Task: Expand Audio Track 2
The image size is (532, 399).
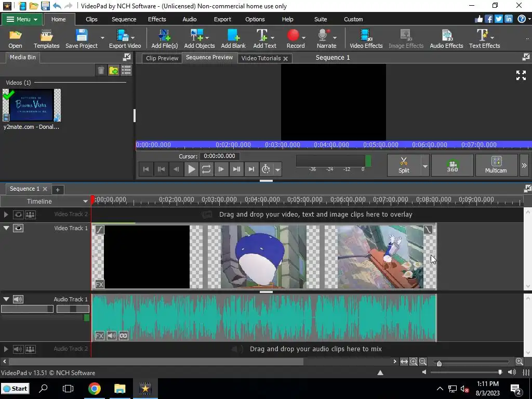Action: coord(6,349)
